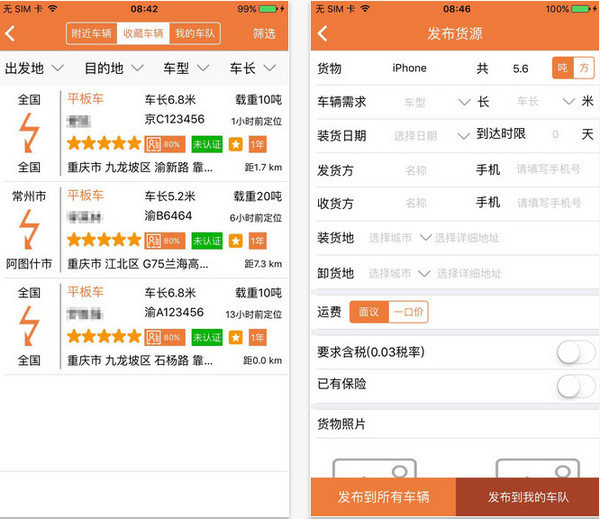Tap the favorite star badge on 京C123456 row
The width and height of the screenshot is (600, 519).
point(236,144)
